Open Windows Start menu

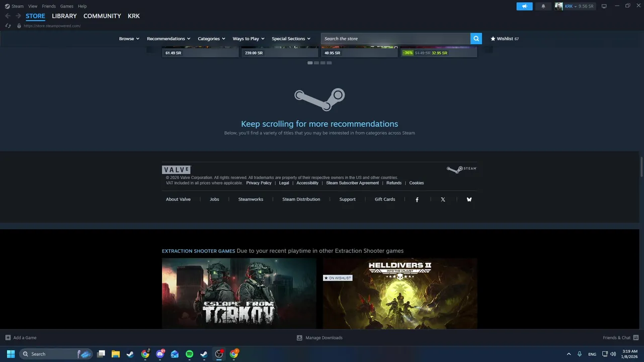click(11, 354)
